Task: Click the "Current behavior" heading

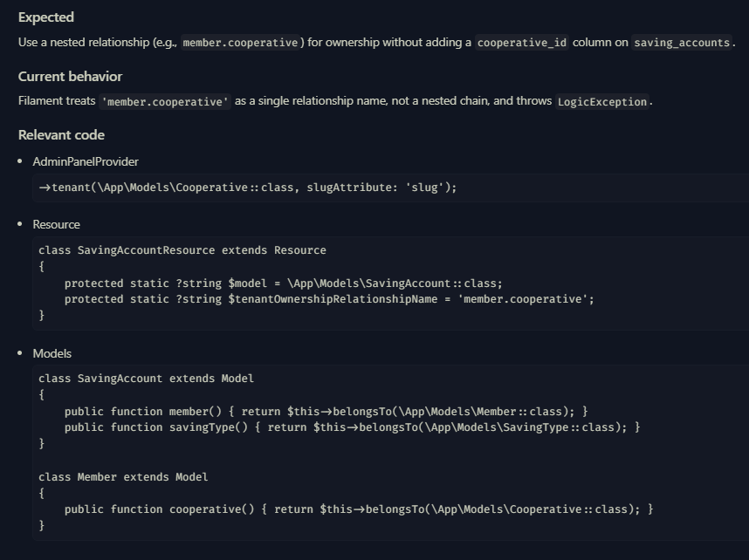Action: [x=70, y=77]
